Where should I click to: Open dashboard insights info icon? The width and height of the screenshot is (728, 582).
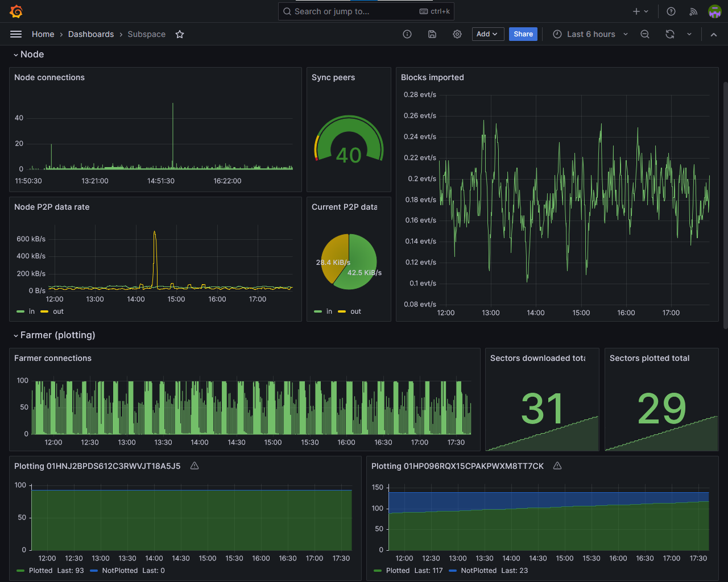click(407, 34)
